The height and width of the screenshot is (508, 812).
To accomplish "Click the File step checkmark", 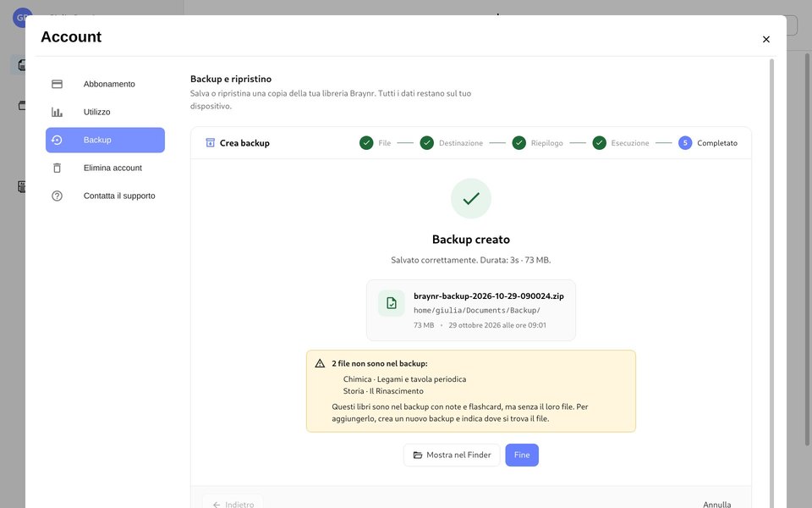I will pos(366,142).
